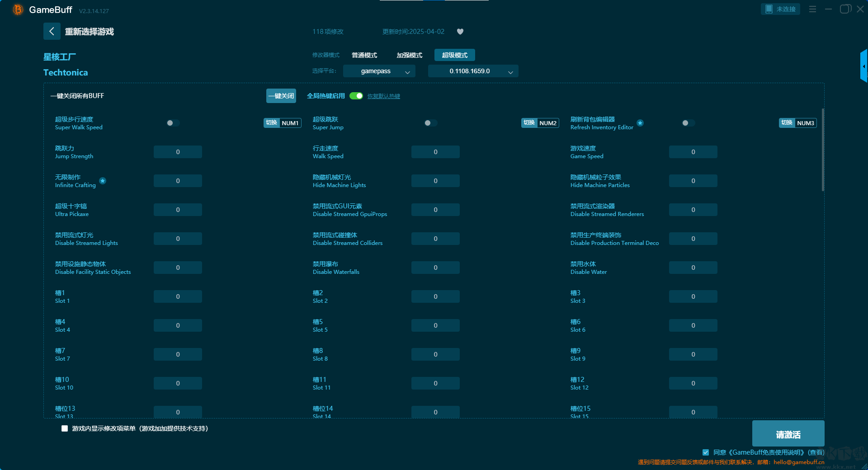Click the back arrow to reselect game

click(52, 31)
